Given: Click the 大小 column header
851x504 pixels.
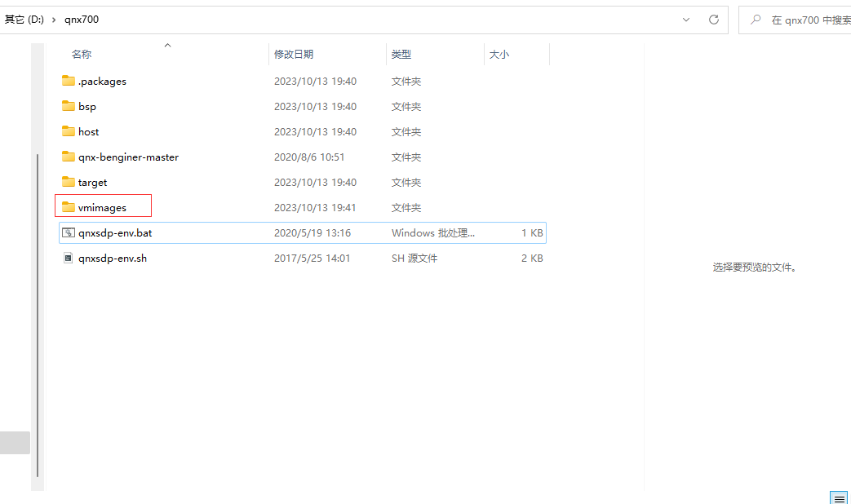Looking at the screenshot, I should [x=499, y=54].
